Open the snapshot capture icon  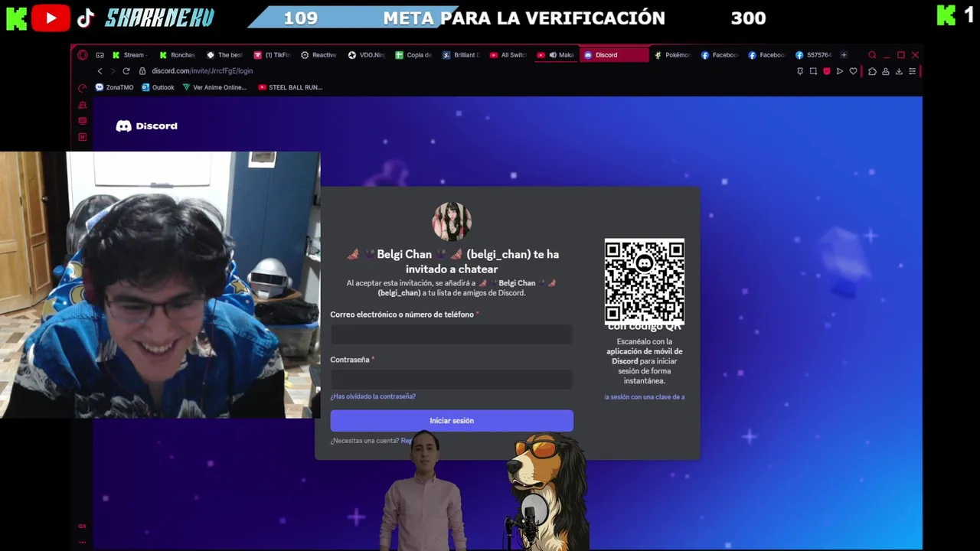coord(813,71)
